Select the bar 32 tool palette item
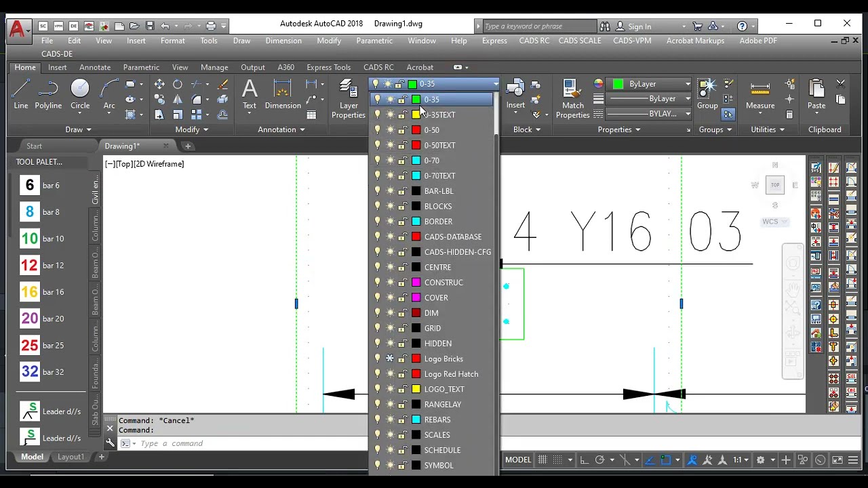This screenshot has width=868, height=488. (x=42, y=372)
